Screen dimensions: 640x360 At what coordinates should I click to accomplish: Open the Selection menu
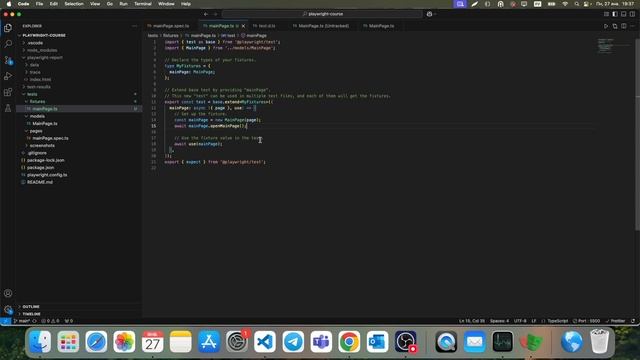(x=74, y=4)
